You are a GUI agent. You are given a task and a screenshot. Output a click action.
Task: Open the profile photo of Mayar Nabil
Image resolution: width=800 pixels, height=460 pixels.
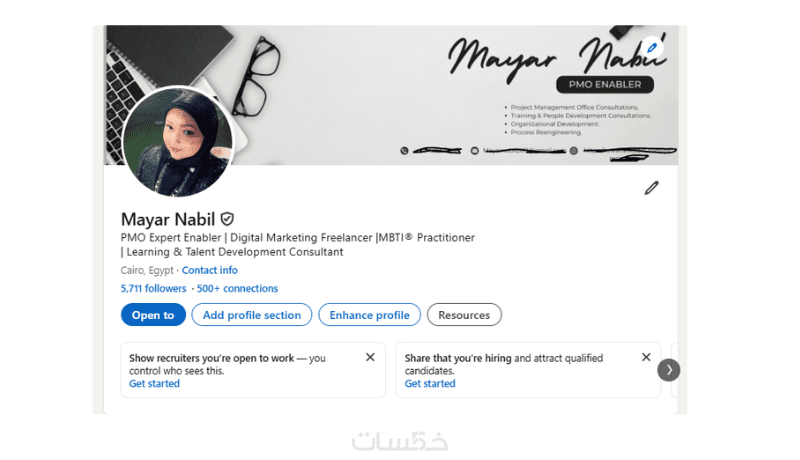pyautogui.click(x=178, y=141)
